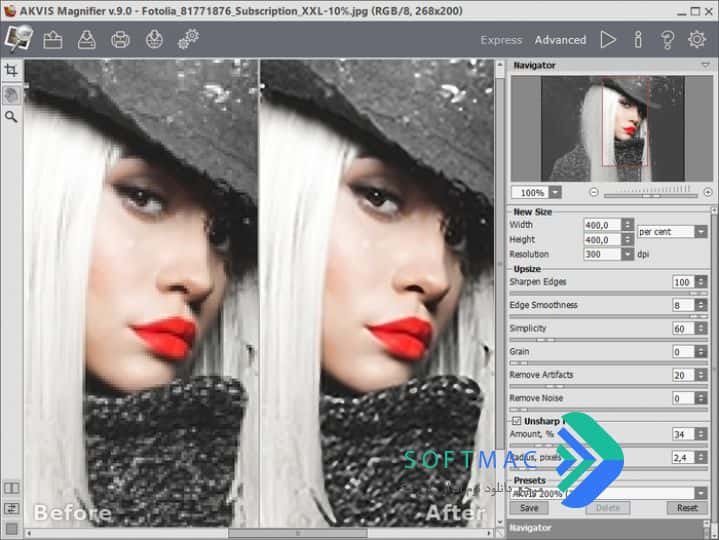Click the Radius pixels value stepper
This screenshot has width=719, height=540.
(701, 457)
